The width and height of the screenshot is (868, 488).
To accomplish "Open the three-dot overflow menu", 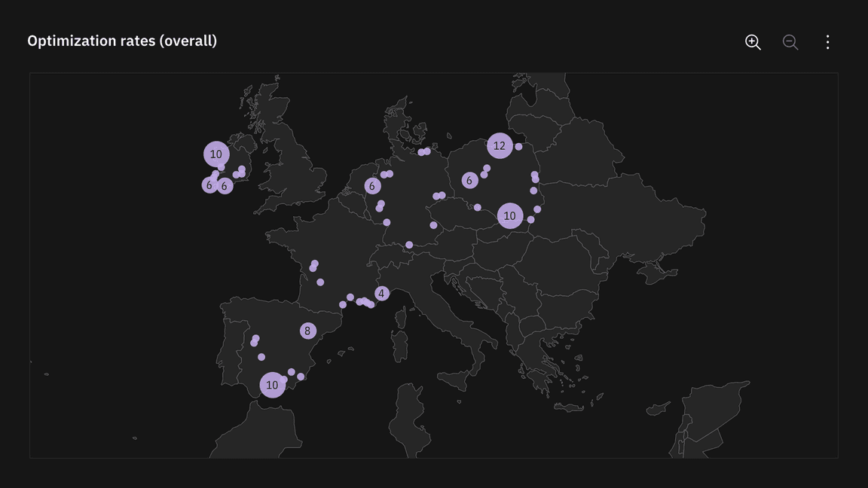I will (827, 42).
